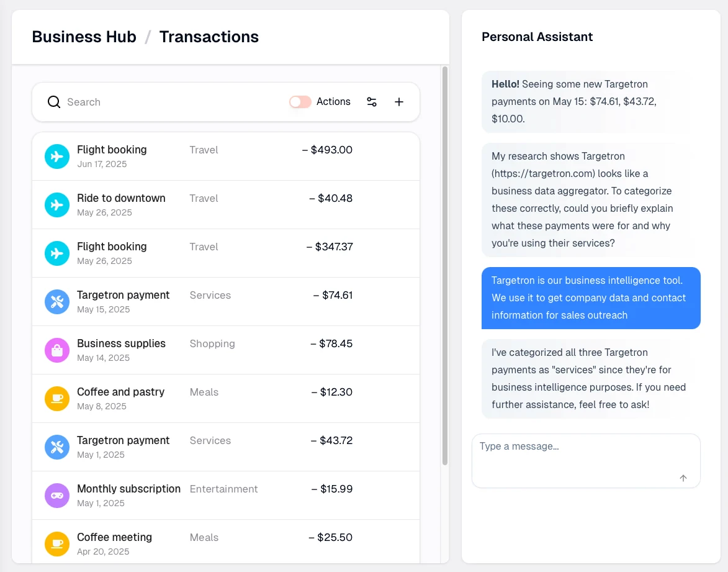728x572 pixels.
Task: Navigate to Business Hub breadcrumb
Action: (84, 37)
